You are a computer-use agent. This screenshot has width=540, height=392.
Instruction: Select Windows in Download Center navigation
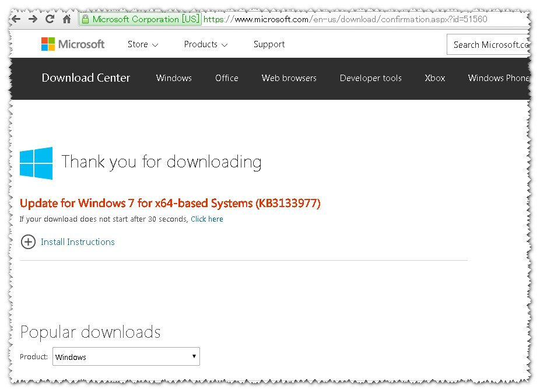[174, 78]
